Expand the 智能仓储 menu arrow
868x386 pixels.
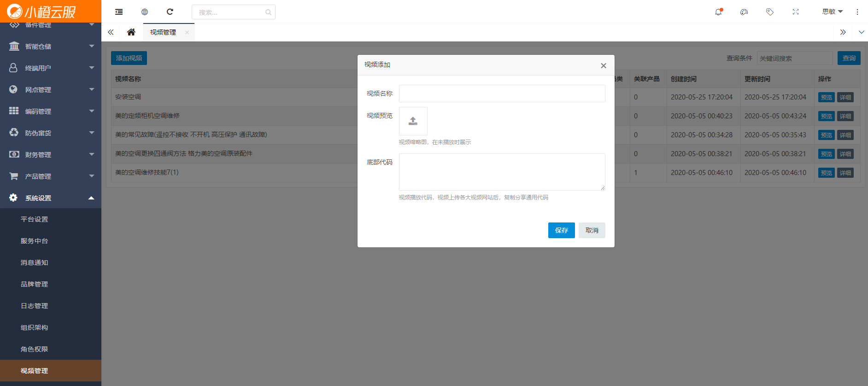coord(91,46)
